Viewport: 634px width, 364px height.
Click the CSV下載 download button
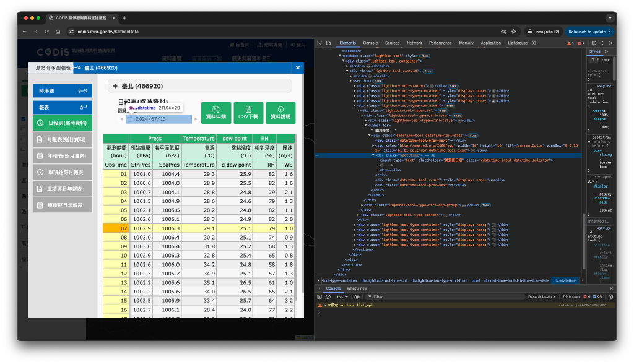pyautogui.click(x=248, y=112)
